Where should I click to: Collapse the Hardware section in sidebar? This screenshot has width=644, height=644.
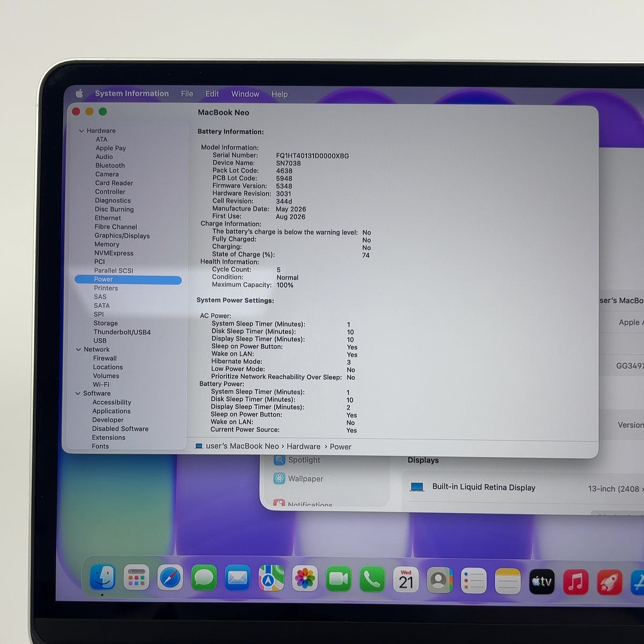pyautogui.click(x=82, y=131)
